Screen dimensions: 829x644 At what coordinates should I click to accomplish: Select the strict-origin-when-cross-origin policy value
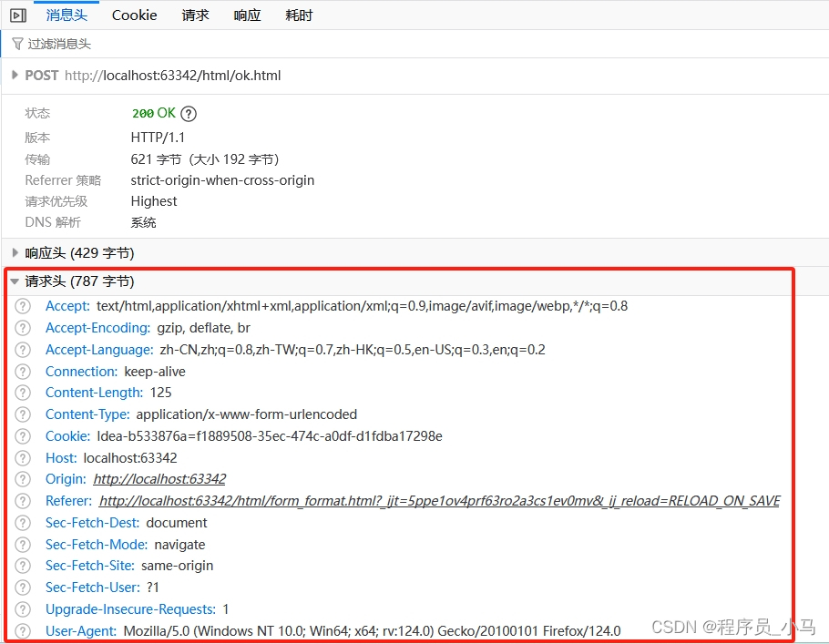coord(222,180)
